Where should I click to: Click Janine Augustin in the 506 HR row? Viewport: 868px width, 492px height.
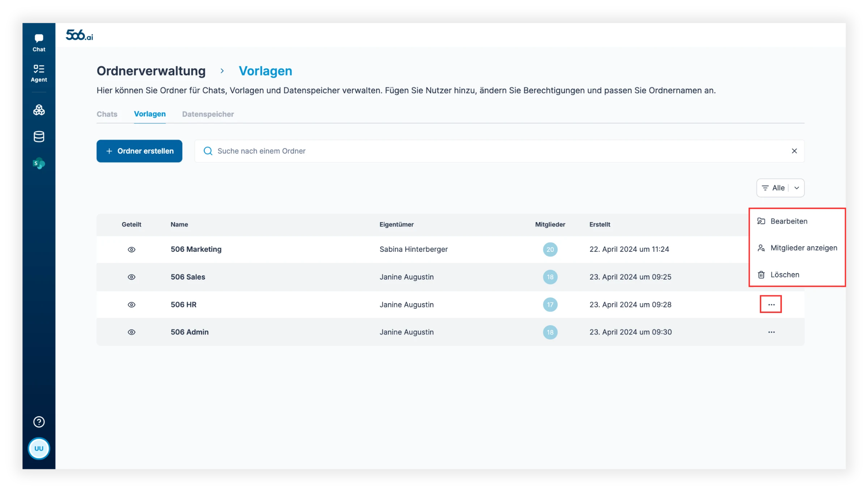[407, 305]
